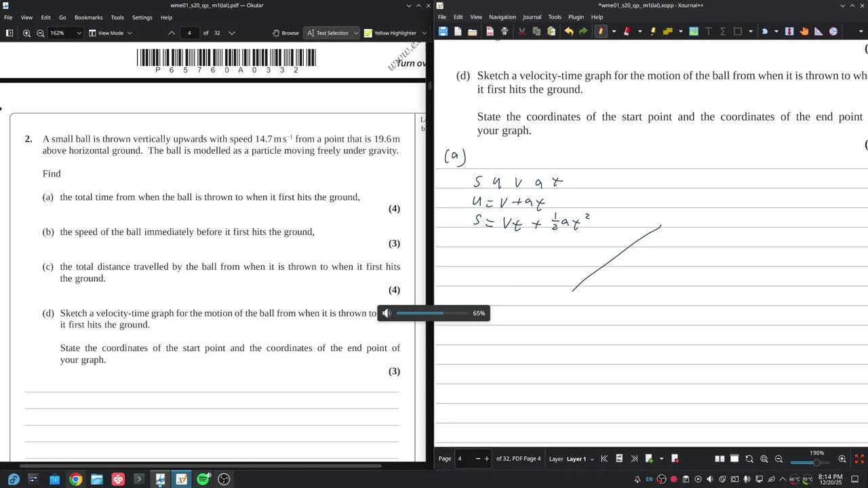Toggle paired pages view in Xournal++
The height and width of the screenshot is (488, 868).
719,459
